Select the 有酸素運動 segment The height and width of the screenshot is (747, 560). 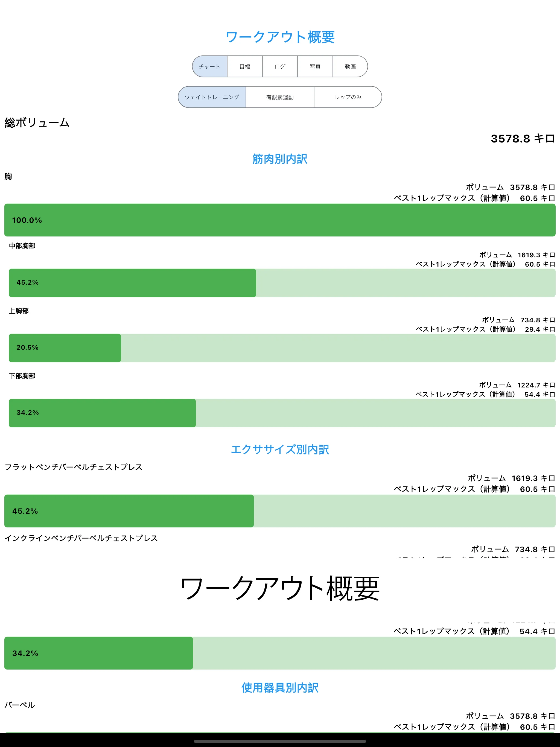(280, 97)
